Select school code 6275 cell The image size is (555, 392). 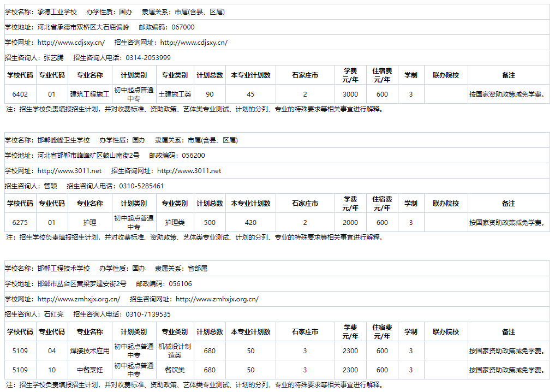click(x=20, y=222)
